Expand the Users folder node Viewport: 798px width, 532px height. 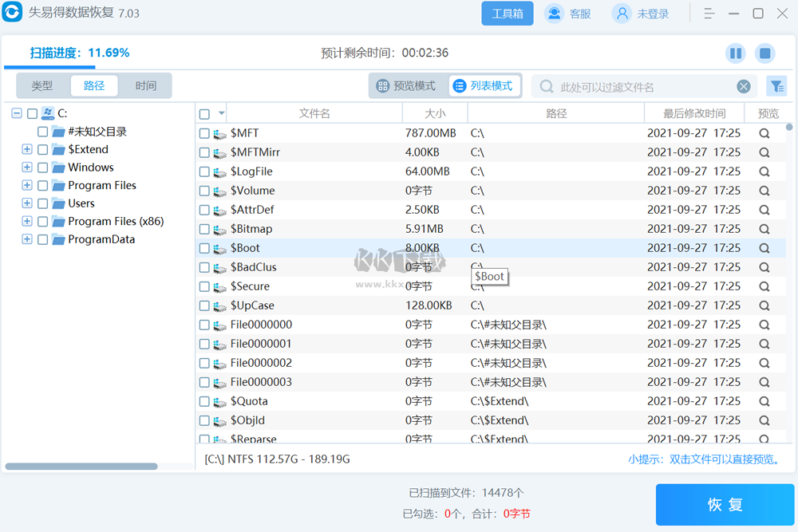27,203
